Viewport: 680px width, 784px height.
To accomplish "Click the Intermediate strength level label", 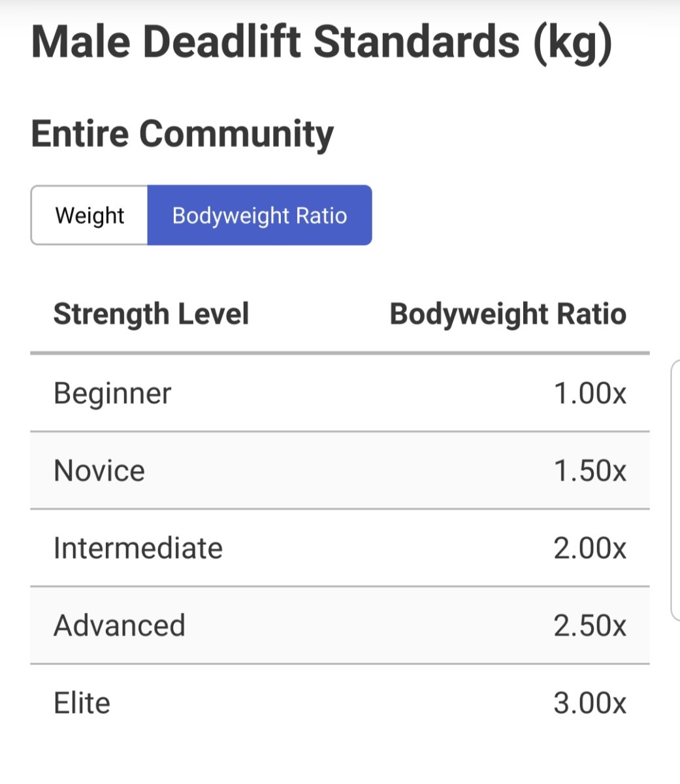I will 138,548.
